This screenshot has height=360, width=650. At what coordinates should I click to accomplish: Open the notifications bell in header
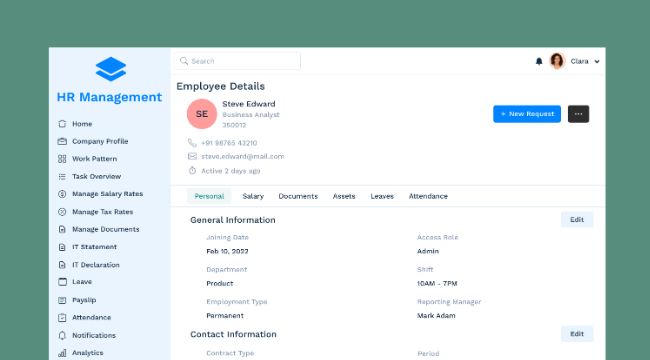click(539, 61)
